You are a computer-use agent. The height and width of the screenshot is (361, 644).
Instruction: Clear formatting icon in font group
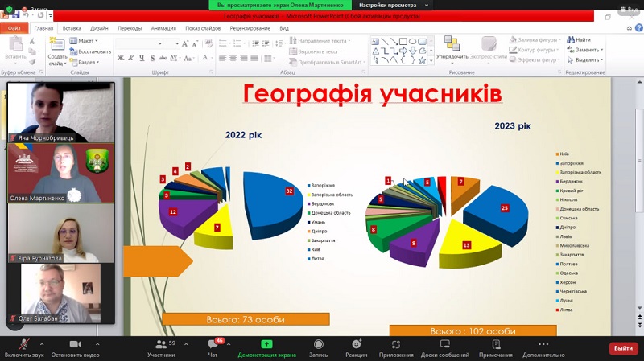pyautogui.click(x=209, y=43)
